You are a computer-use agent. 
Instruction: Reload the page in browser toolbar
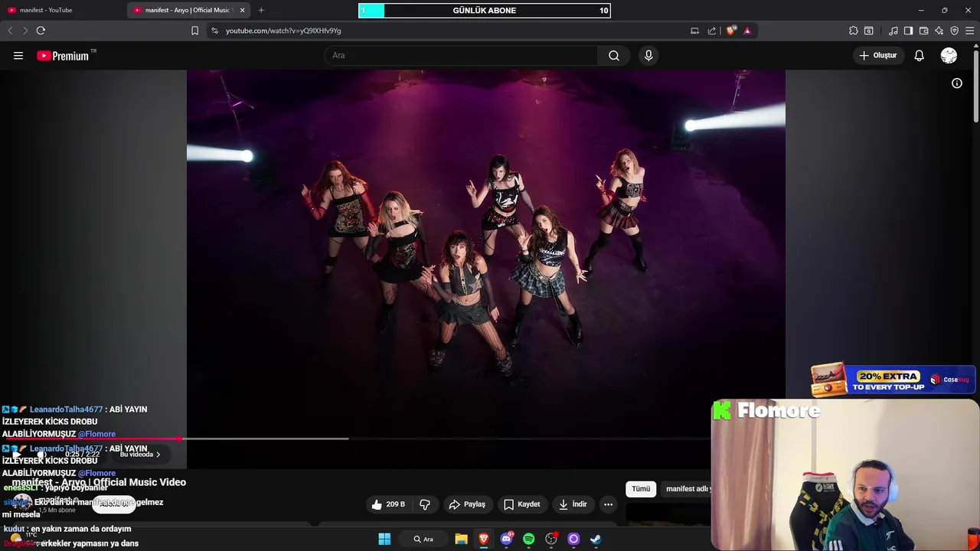(41, 31)
